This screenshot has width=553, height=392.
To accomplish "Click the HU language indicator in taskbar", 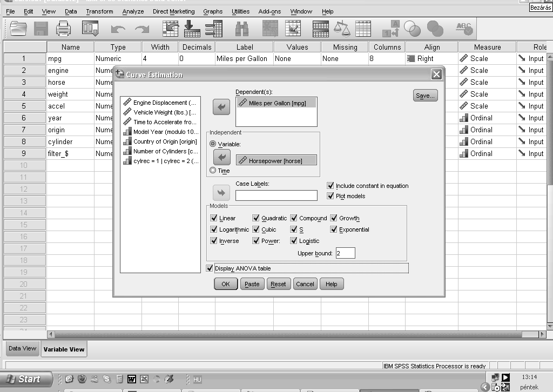I will 197,379.
